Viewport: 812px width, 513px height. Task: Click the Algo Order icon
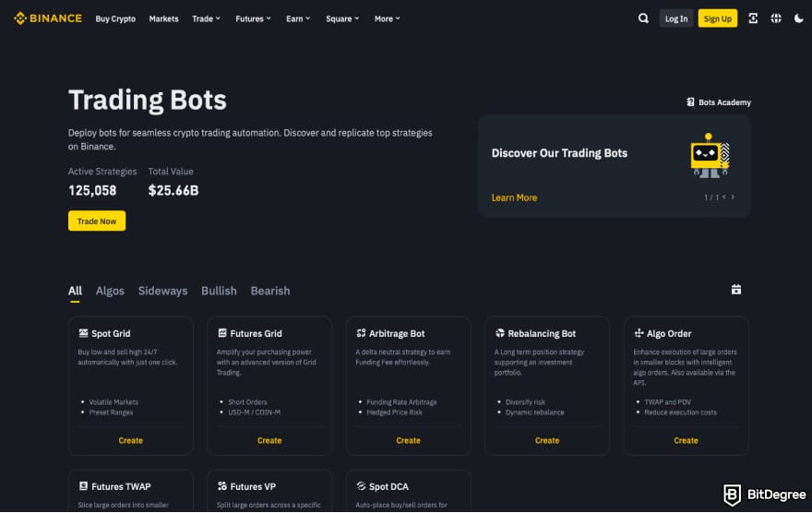tap(639, 333)
